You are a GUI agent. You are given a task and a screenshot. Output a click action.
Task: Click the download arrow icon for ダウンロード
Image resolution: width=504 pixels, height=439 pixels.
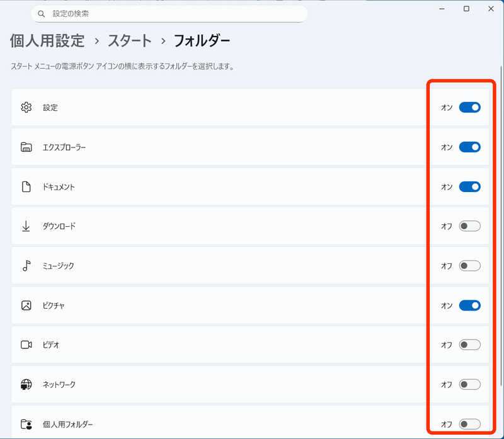click(26, 226)
